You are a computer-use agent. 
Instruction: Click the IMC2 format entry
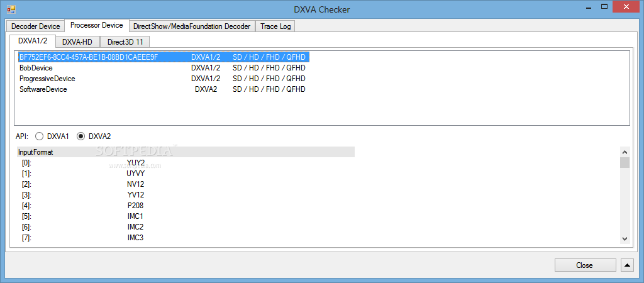click(136, 227)
